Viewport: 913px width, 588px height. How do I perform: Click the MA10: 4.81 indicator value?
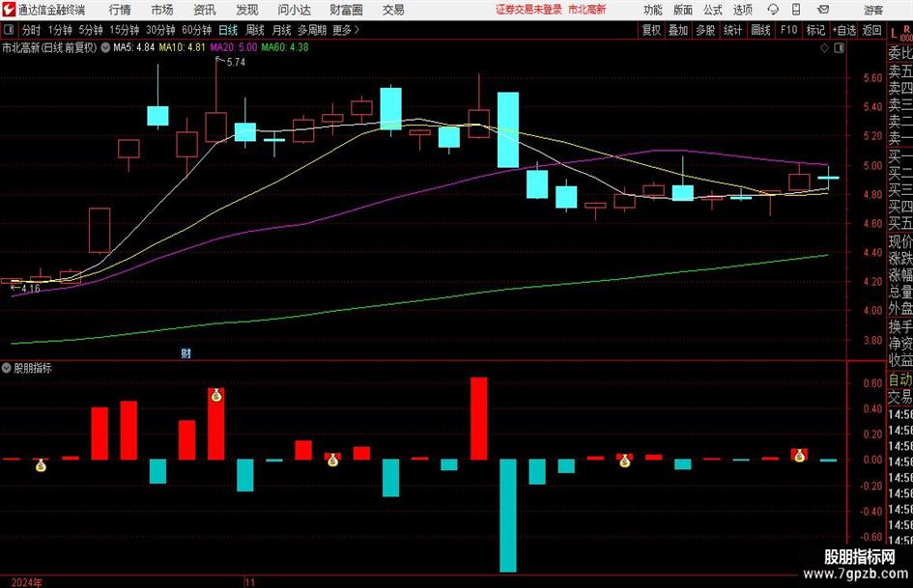tap(183, 47)
